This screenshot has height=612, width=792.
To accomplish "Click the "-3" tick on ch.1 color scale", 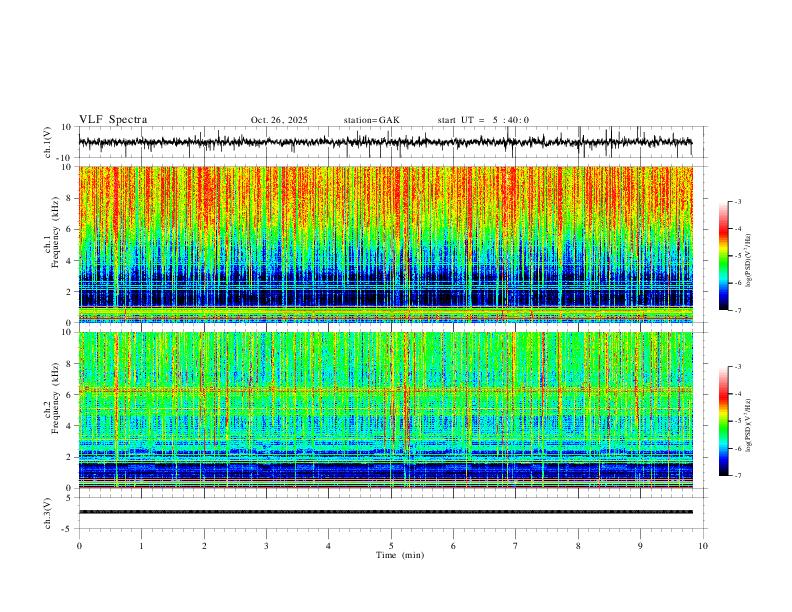I will (x=738, y=202).
